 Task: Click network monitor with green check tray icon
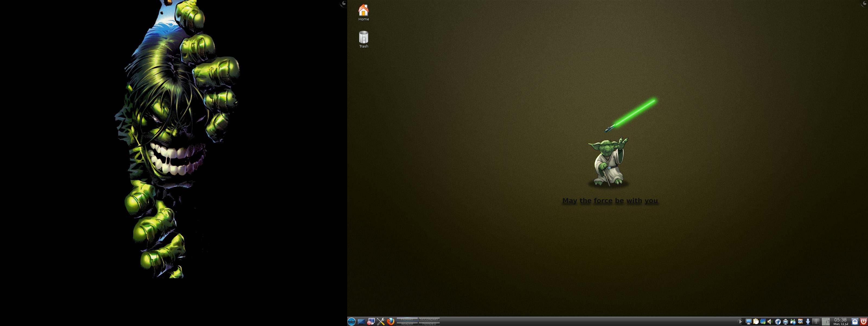coord(763,322)
